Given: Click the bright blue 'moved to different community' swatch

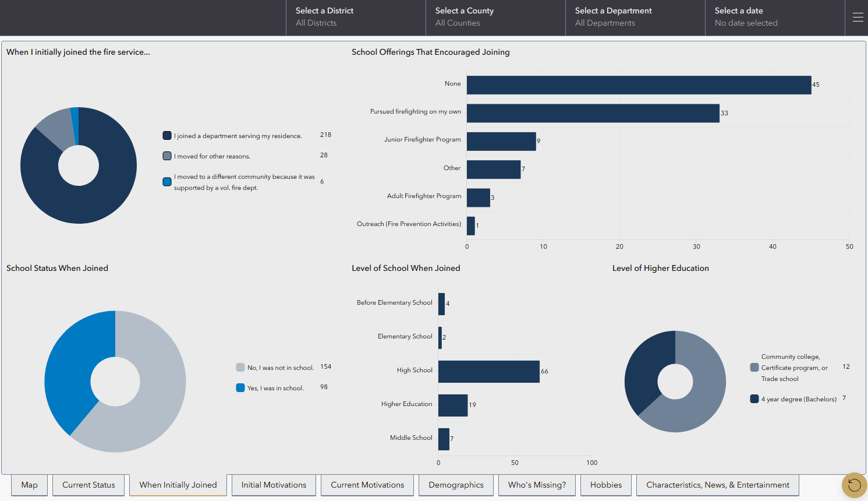Looking at the screenshot, I should click(167, 182).
